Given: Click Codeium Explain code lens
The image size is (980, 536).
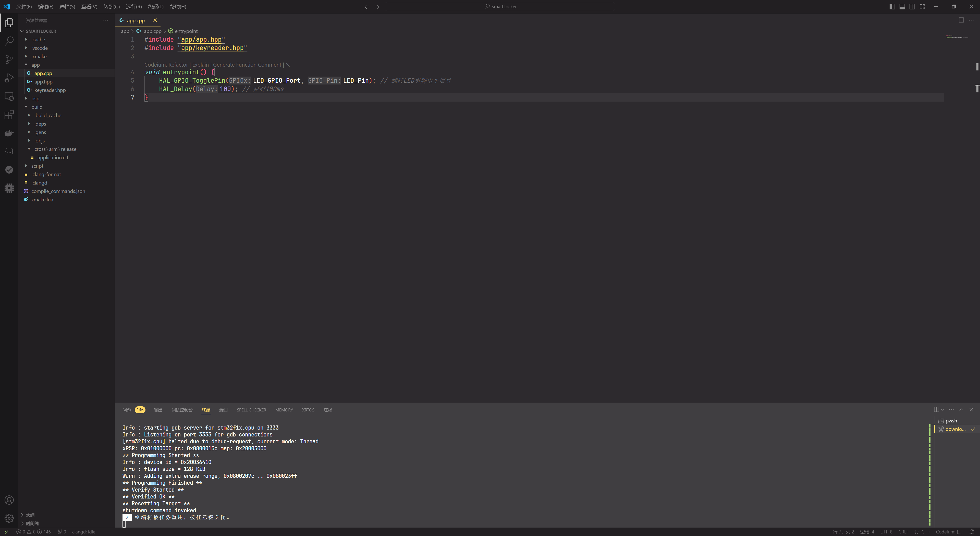Looking at the screenshot, I should (201, 65).
